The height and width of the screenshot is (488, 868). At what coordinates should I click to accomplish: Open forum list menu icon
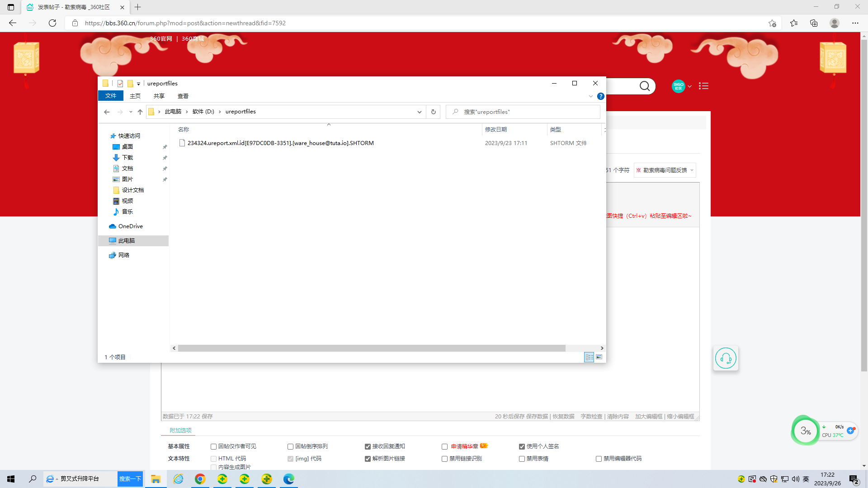click(703, 86)
